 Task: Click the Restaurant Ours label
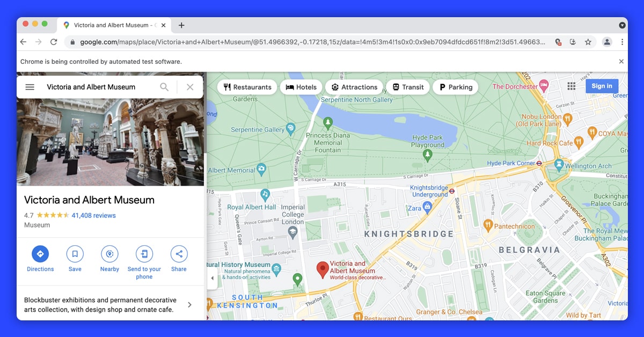coord(388,319)
